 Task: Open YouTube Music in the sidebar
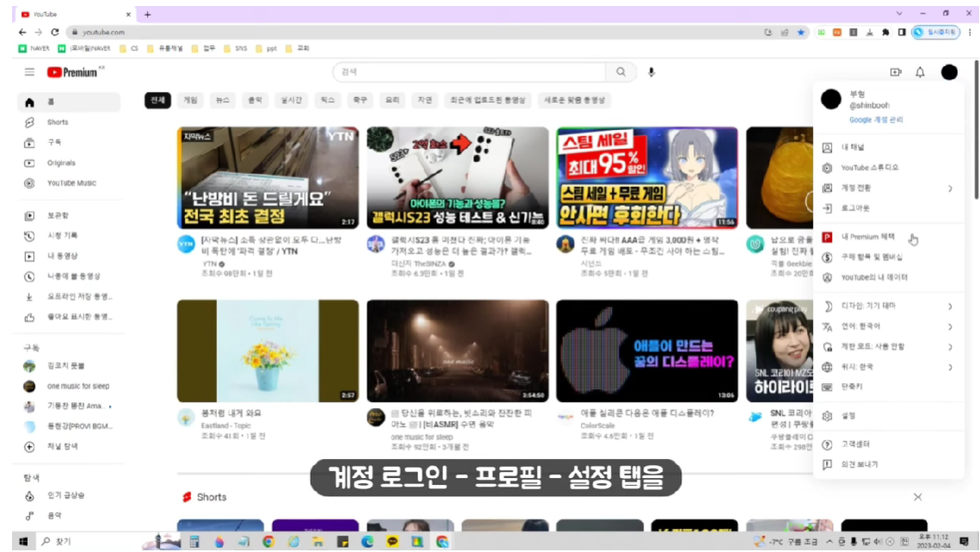click(x=71, y=183)
